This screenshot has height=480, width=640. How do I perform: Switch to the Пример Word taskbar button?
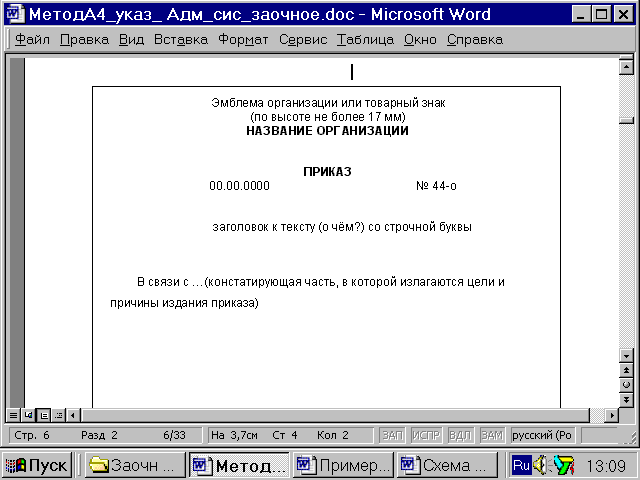click(343, 465)
